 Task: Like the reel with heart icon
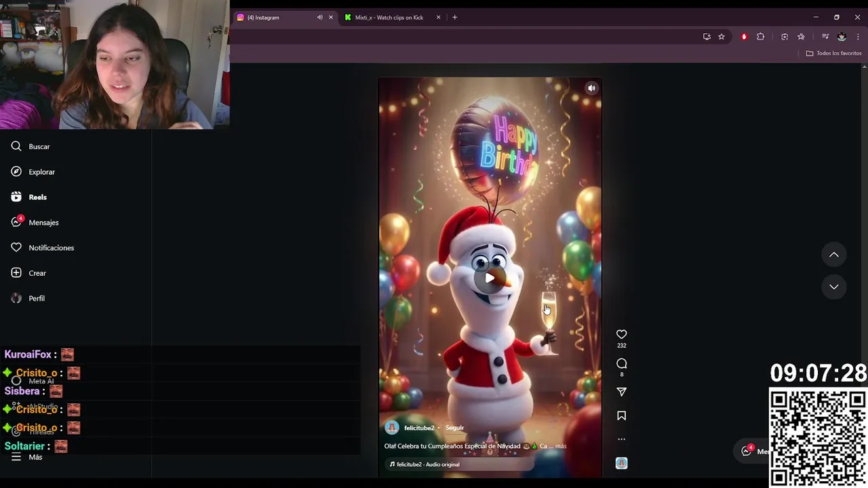[621, 334]
